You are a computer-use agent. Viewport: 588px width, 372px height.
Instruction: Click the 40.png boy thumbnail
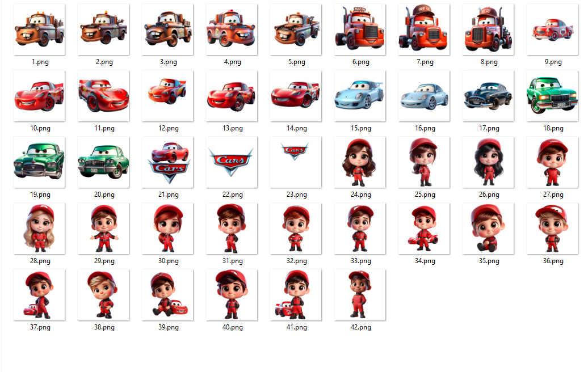232,295
